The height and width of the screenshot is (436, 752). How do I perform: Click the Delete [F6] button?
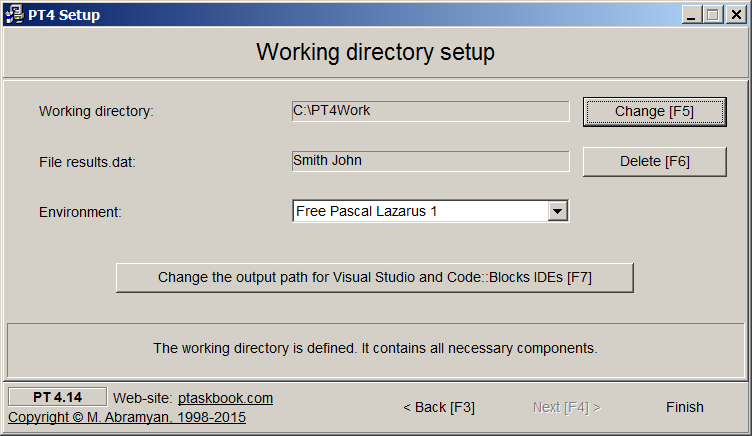pos(655,162)
